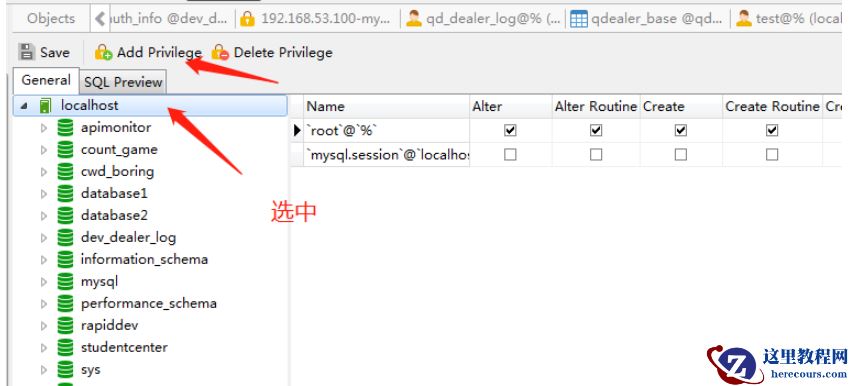The width and height of the screenshot is (853, 386).
Task: Expand the dev_dealer_log node
Action: coord(44,238)
